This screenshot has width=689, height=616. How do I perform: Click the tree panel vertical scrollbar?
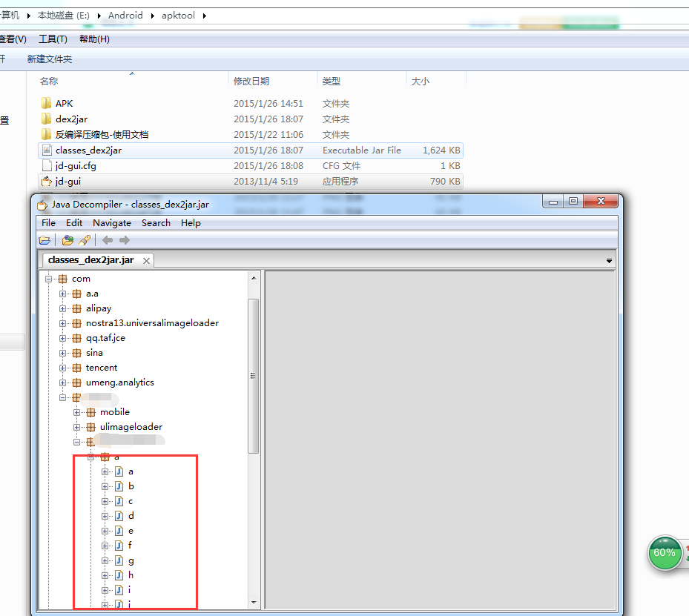tap(253, 374)
